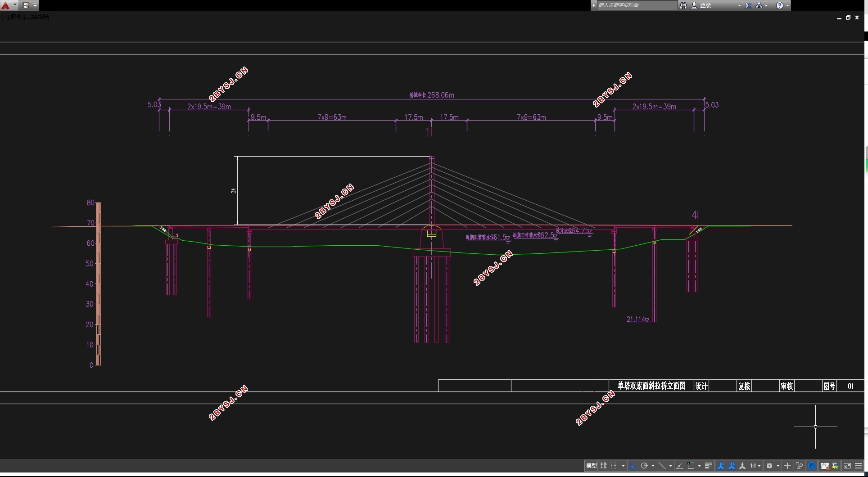
Task: Click the workspace edit icon in the title bar
Action: point(26,5)
